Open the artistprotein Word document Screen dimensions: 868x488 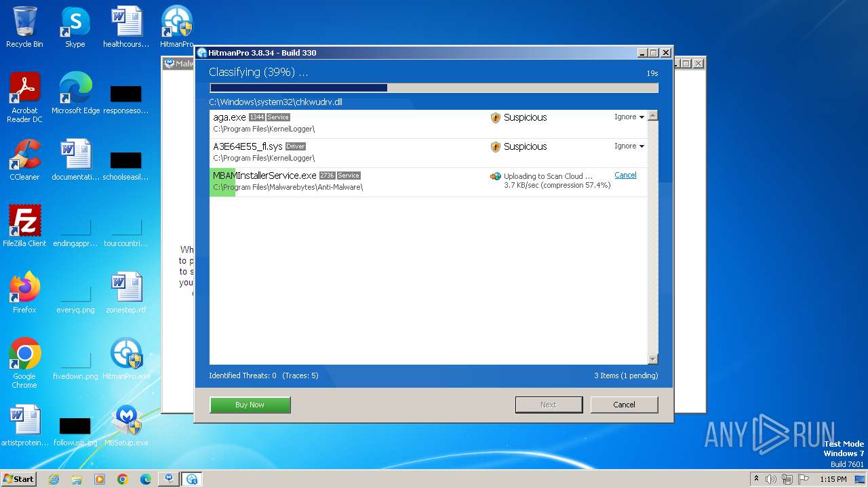(24, 426)
